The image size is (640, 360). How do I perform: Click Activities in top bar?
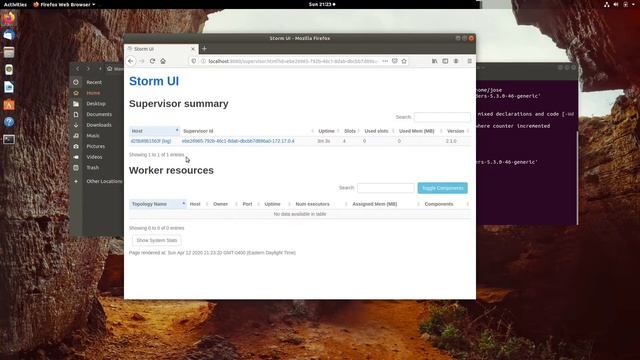(15, 4)
